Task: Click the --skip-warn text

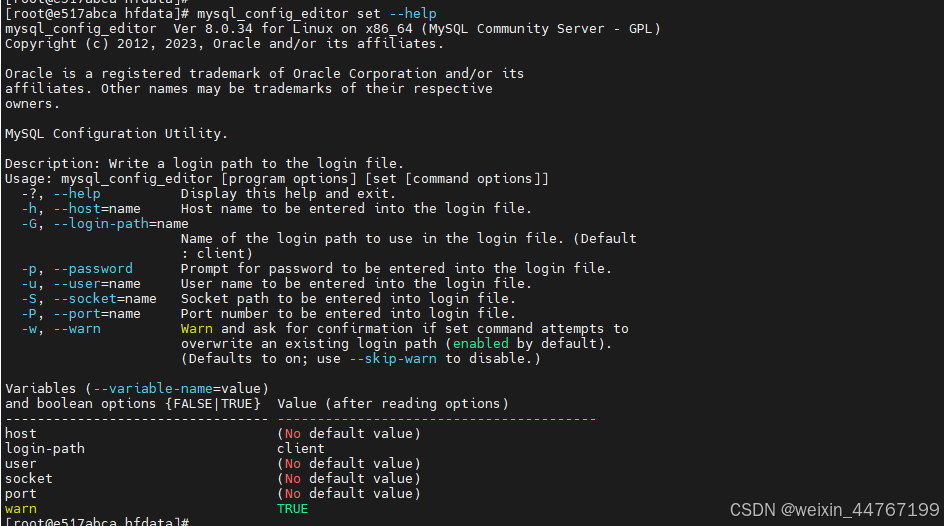Action: (x=393, y=359)
